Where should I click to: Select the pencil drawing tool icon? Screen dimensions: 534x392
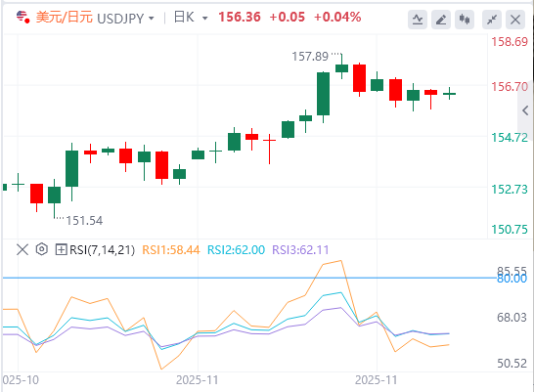pos(441,20)
